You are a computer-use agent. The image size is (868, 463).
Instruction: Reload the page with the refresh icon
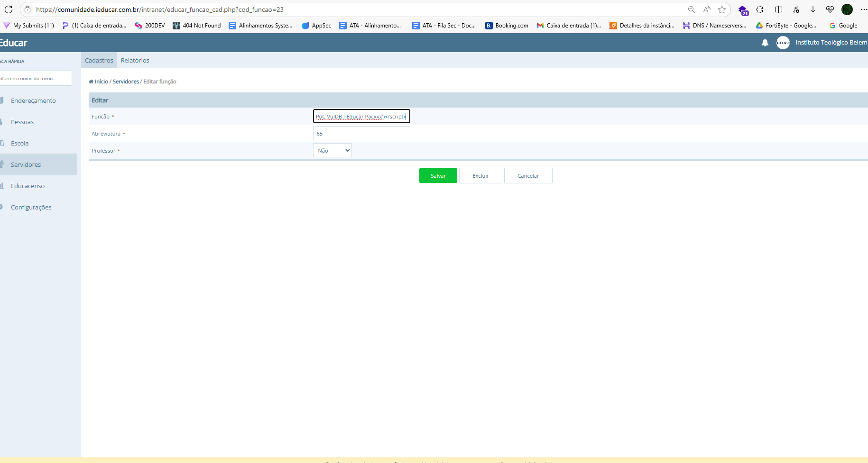pos(9,9)
